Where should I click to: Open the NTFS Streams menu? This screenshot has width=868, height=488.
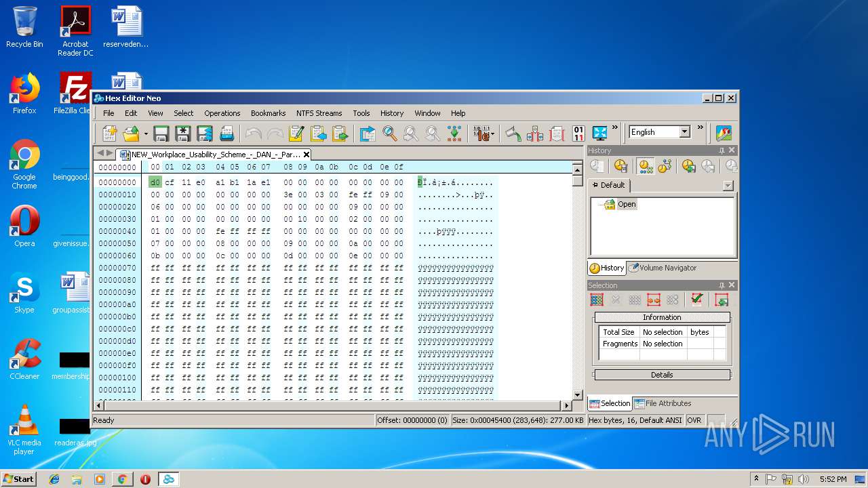click(x=319, y=113)
